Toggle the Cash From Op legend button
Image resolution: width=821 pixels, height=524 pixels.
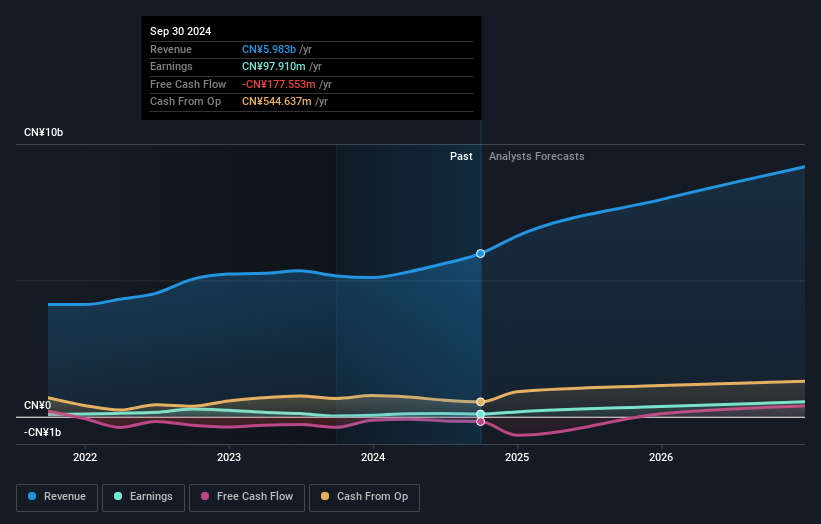364,497
